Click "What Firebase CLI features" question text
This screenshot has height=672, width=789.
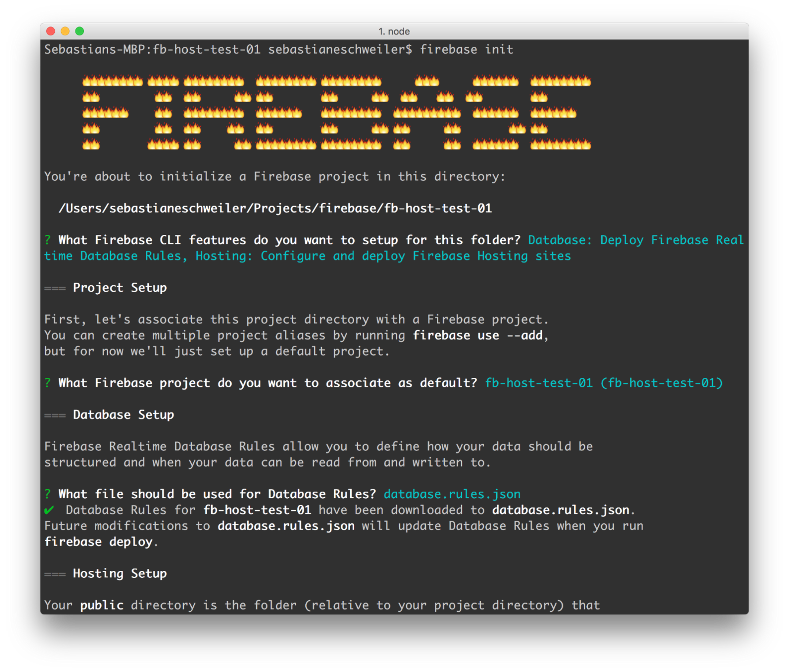[x=289, y=240]
